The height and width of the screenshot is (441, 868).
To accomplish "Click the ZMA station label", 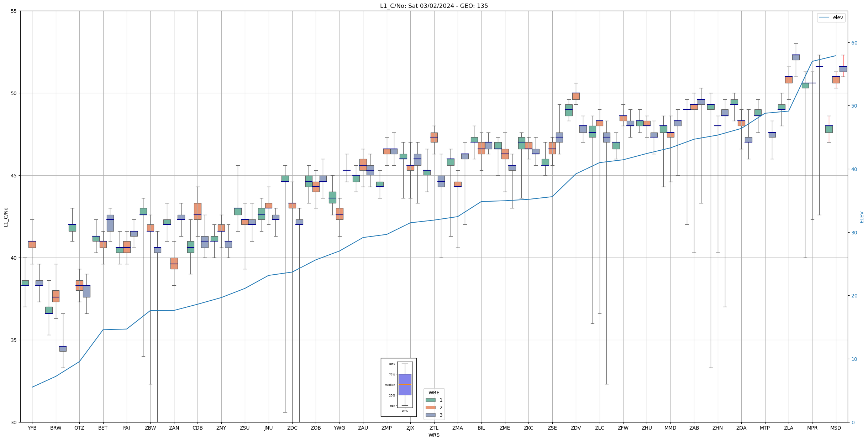I will tap(458, 428).
